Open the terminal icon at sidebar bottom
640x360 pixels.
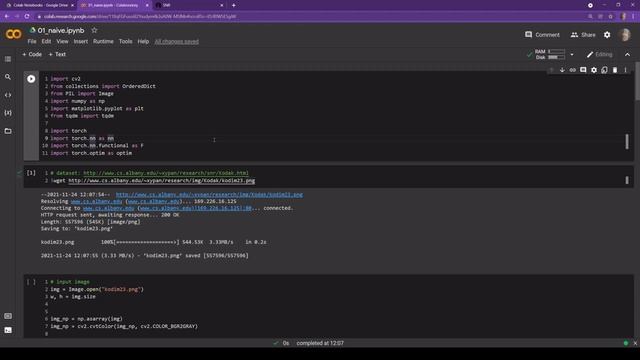point(8,330)
